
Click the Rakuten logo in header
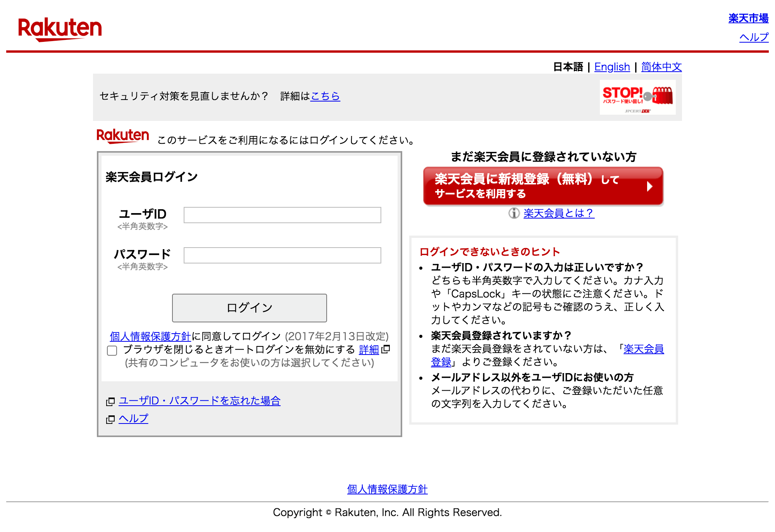click(x=60, y=29)
